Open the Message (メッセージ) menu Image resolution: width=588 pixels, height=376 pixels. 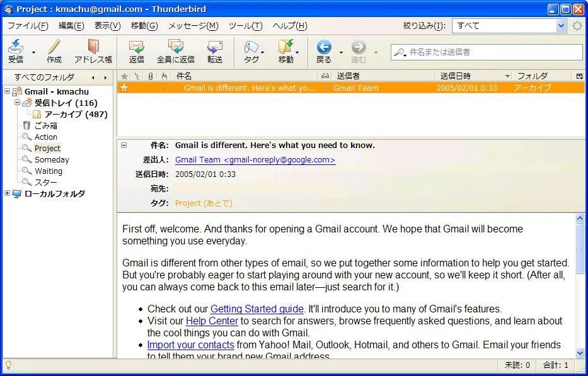tap(193, 26)
